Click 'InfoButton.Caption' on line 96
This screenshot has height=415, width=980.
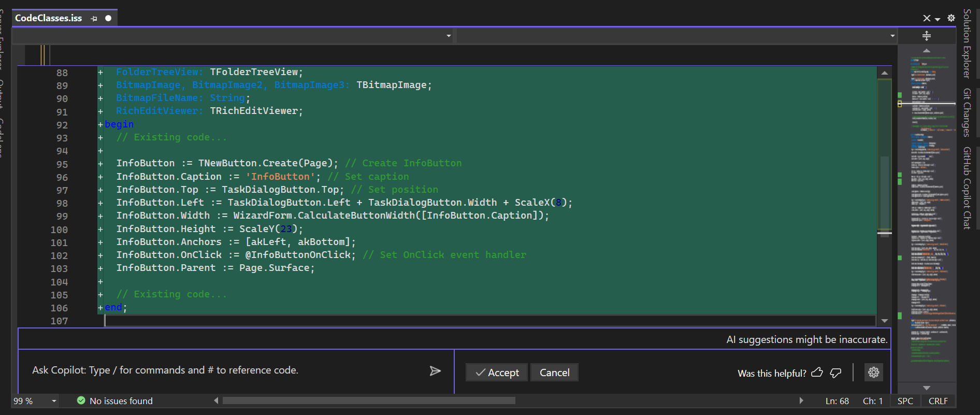point(169,177)
